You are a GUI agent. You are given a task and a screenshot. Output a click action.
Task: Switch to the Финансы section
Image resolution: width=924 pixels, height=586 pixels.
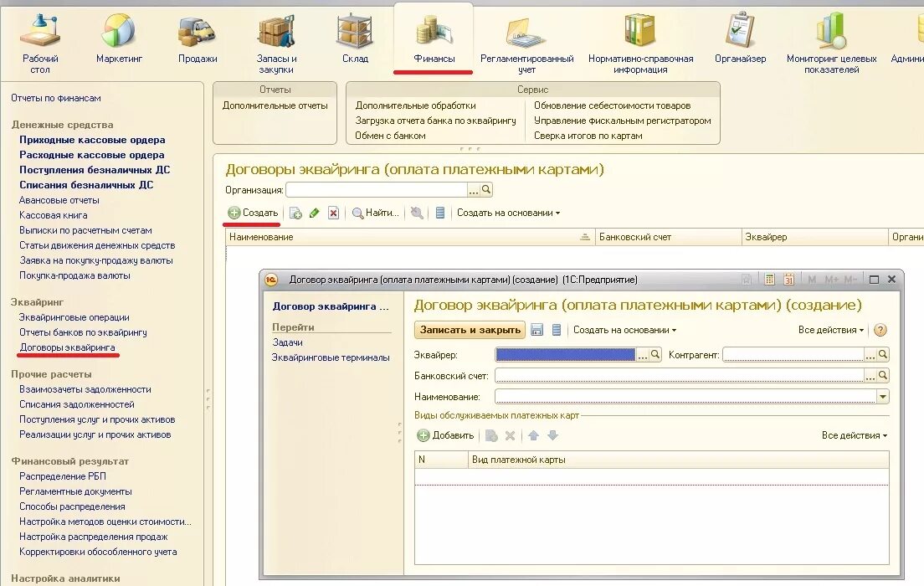pos(434,39)
